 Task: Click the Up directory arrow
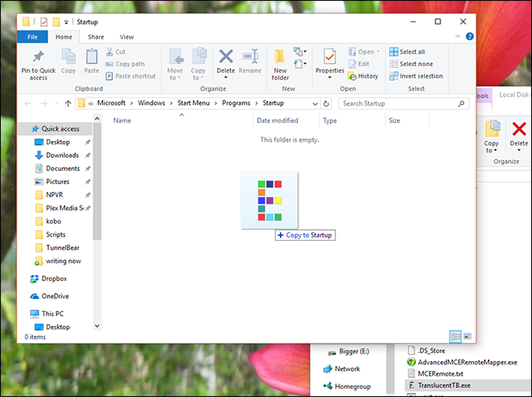tap(67, 104)
